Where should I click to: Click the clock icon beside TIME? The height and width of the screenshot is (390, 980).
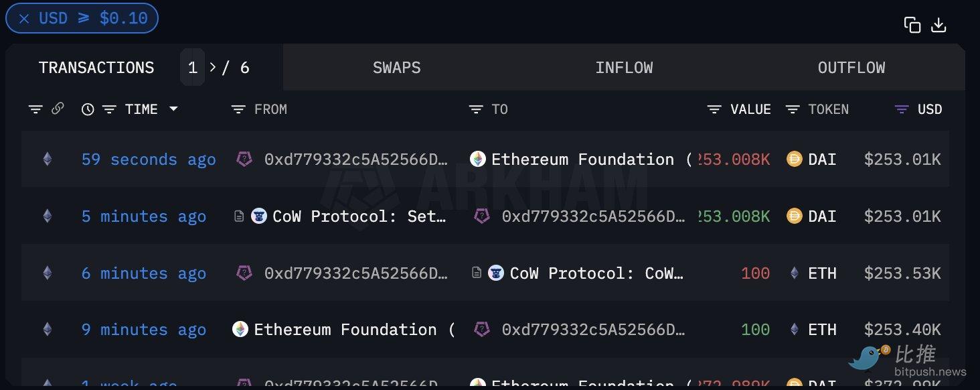[x=88, y=109]
